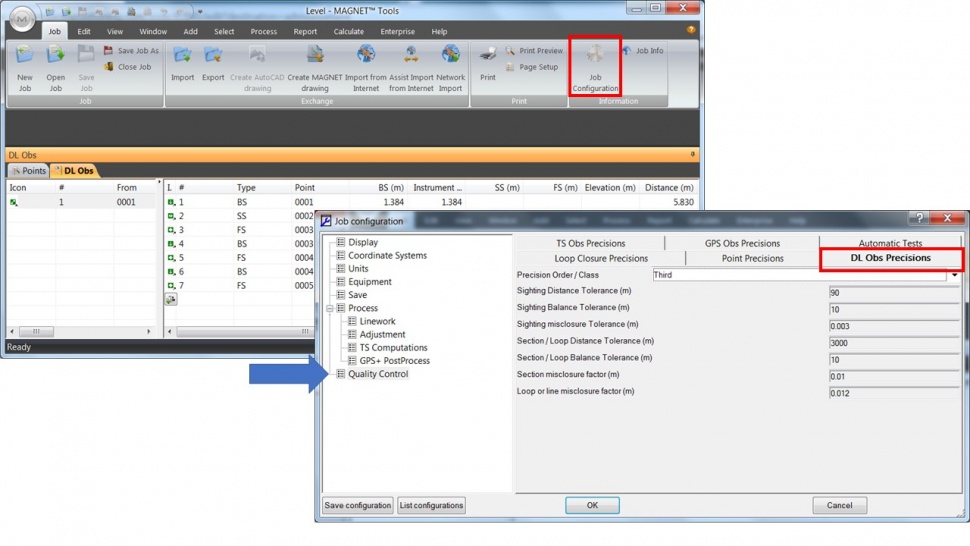Open the Calculate menu
970x546 pixels.
tap(348, 32)
